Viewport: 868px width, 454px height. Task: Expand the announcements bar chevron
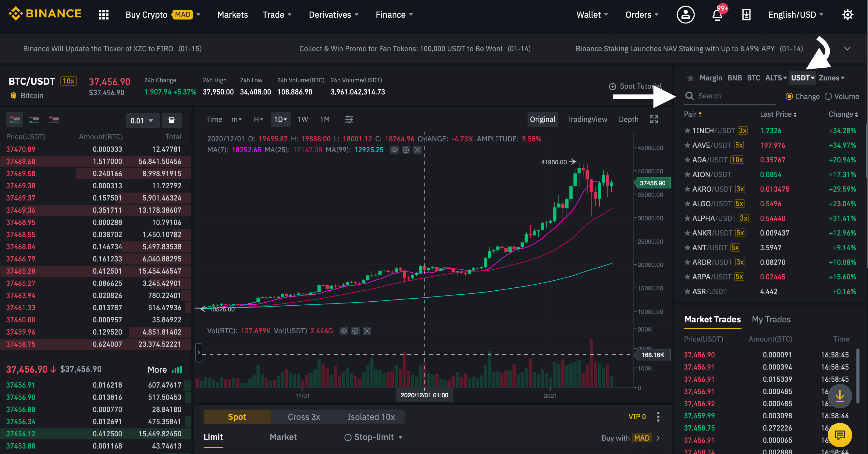click(x=847, y=49)
